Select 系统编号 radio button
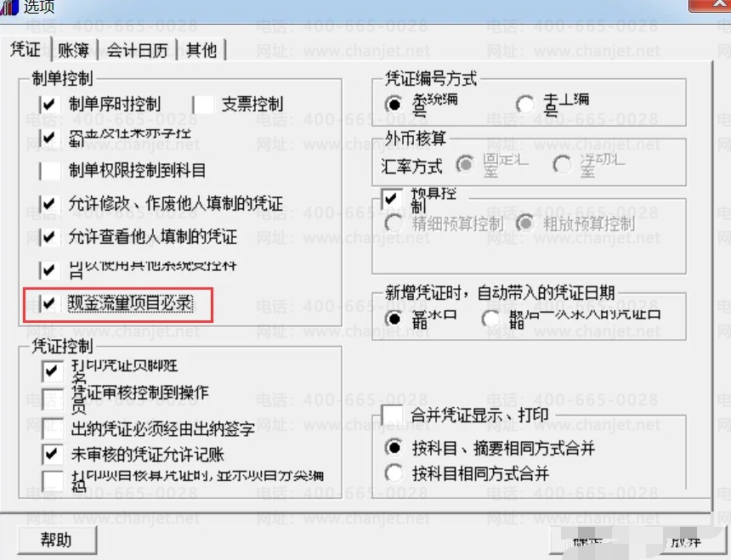The image size is (731, 560). [x=394, y=105]
